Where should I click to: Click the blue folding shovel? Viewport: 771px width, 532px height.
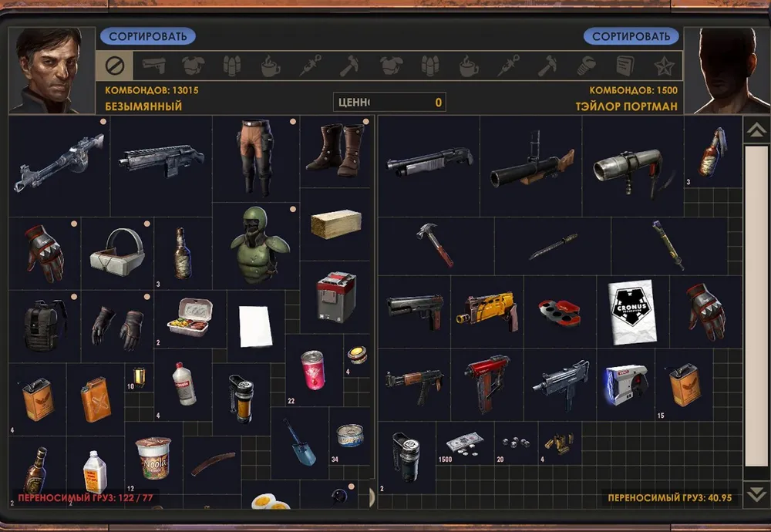[298, 442]
